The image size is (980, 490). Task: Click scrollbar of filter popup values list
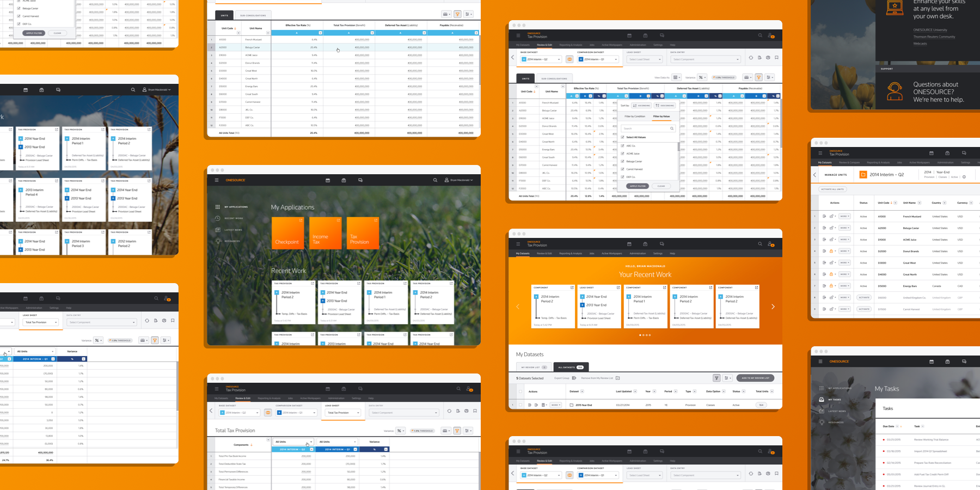pos(678,147)
